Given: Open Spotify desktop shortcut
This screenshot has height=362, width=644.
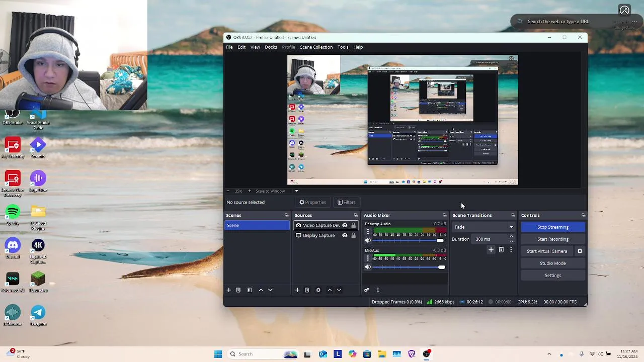Looking at the screenshot, I should (x=13, y=215).
